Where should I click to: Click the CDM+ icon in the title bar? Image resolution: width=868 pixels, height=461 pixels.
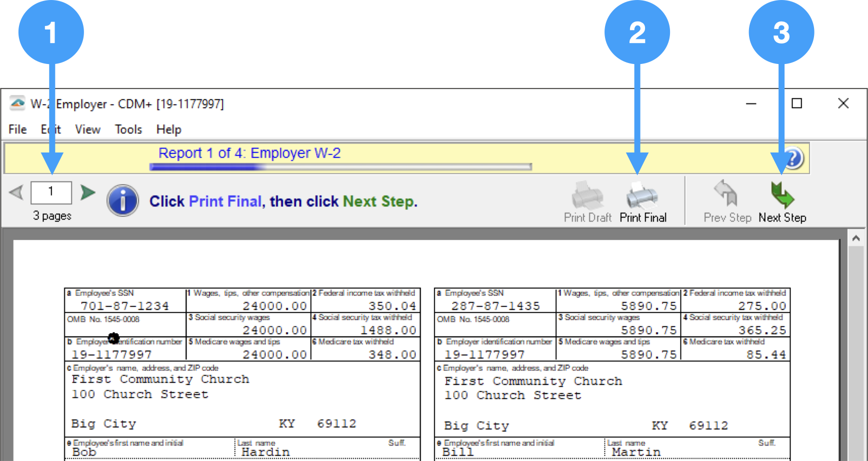[x=16, y=103]
